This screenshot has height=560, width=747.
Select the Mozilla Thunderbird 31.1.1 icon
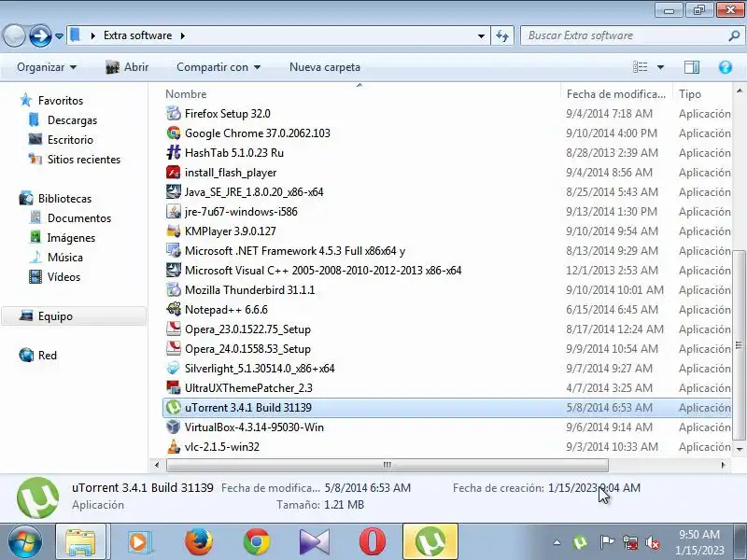pyautogui.click(x=174, y=289)
